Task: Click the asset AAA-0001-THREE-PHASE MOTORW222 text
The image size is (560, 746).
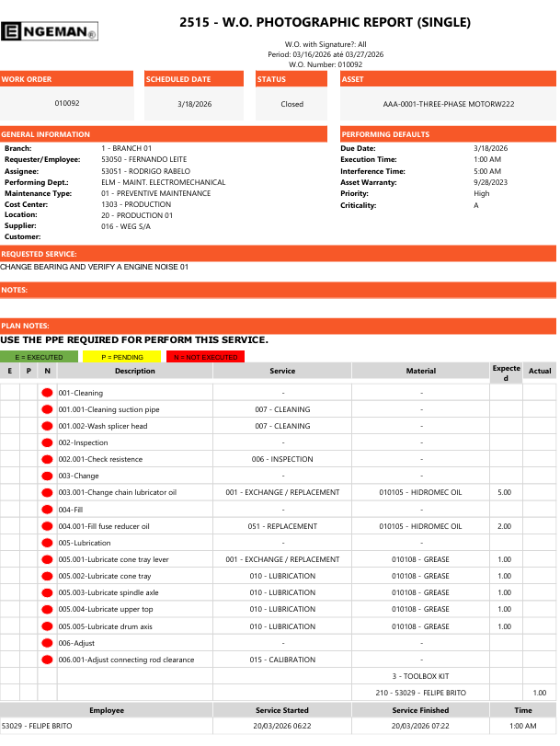Action: tap(447, 104)
